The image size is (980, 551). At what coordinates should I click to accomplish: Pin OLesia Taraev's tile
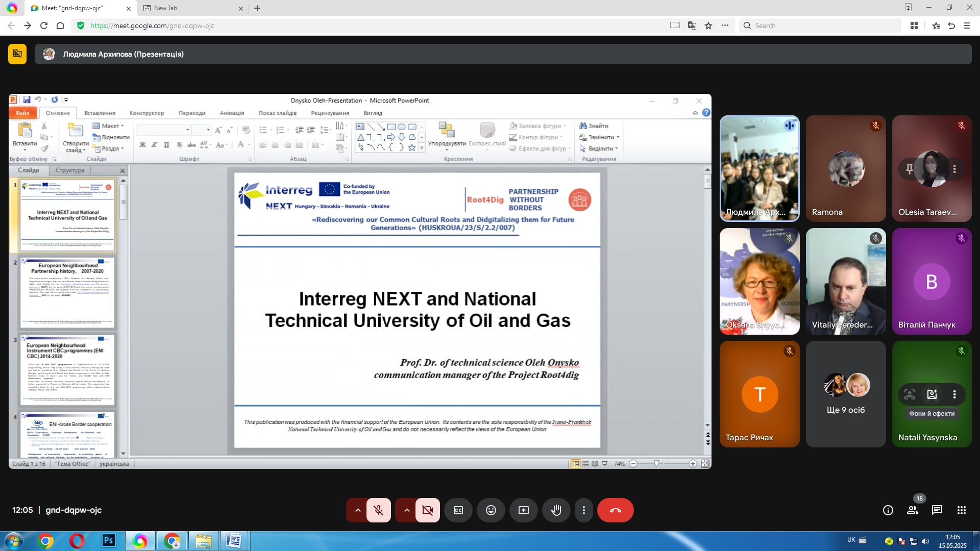click(x=909, y=168)
